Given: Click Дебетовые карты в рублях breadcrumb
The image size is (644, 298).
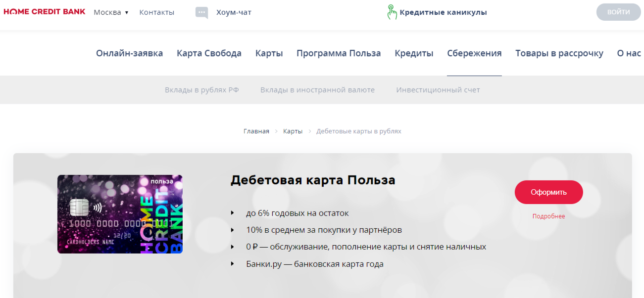Looking at the screenshot, I should click(x=359, y=131).
